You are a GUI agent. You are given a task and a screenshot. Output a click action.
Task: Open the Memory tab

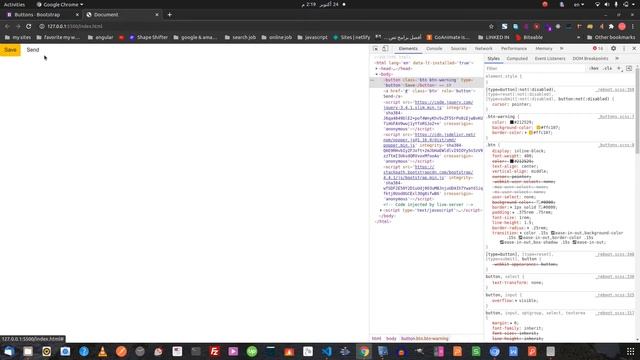(544, 49)
